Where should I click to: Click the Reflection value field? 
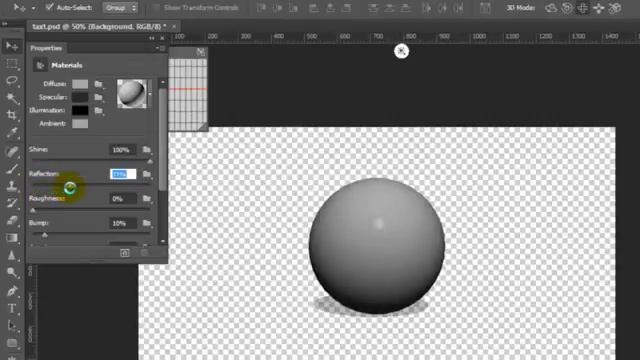point(122,174)
